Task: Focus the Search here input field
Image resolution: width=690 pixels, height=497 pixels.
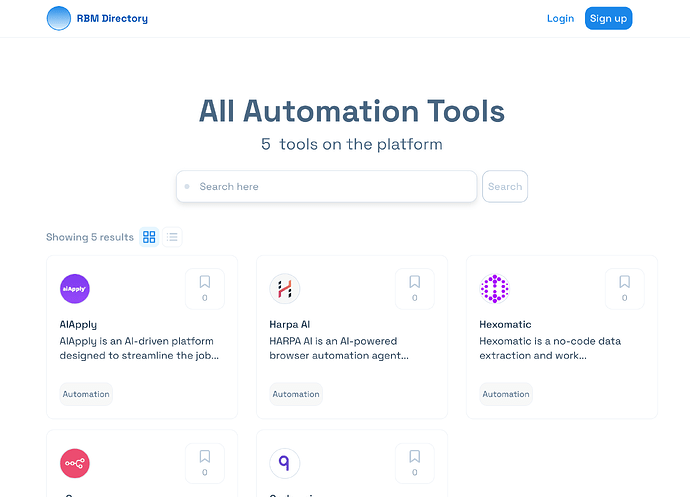Action: 327,187
